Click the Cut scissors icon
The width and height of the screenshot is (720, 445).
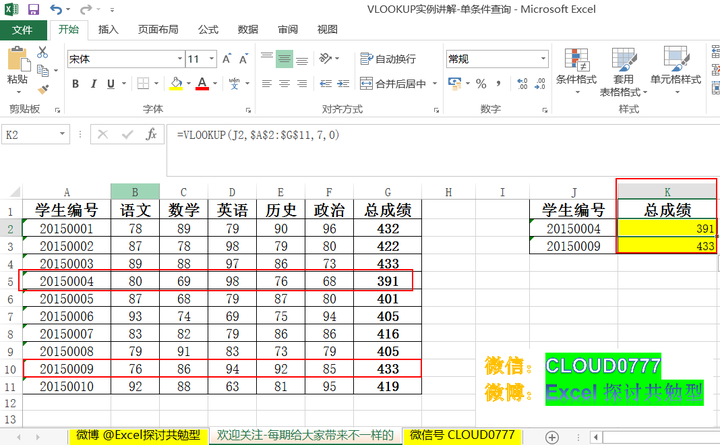tap(43, 52)
